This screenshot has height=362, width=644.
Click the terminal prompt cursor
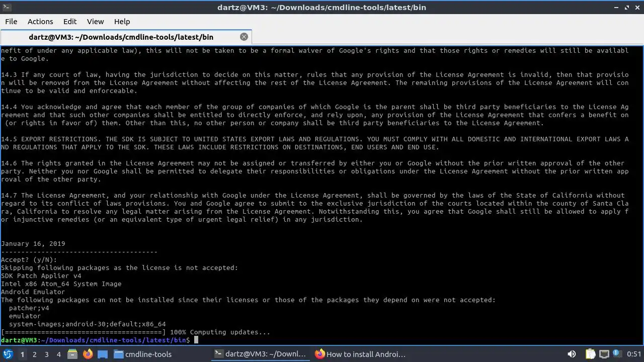tap(196, 340)
